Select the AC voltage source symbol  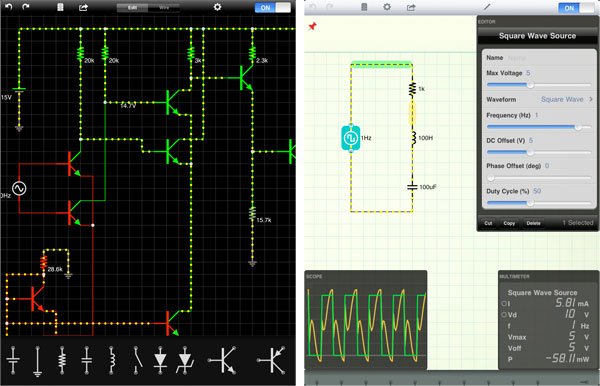click(19, 188)
